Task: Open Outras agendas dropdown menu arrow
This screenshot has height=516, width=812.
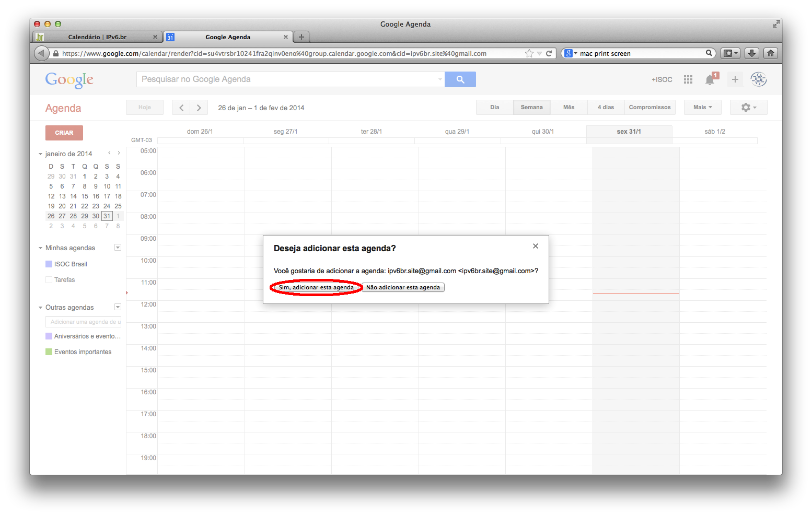Action: 118,307
